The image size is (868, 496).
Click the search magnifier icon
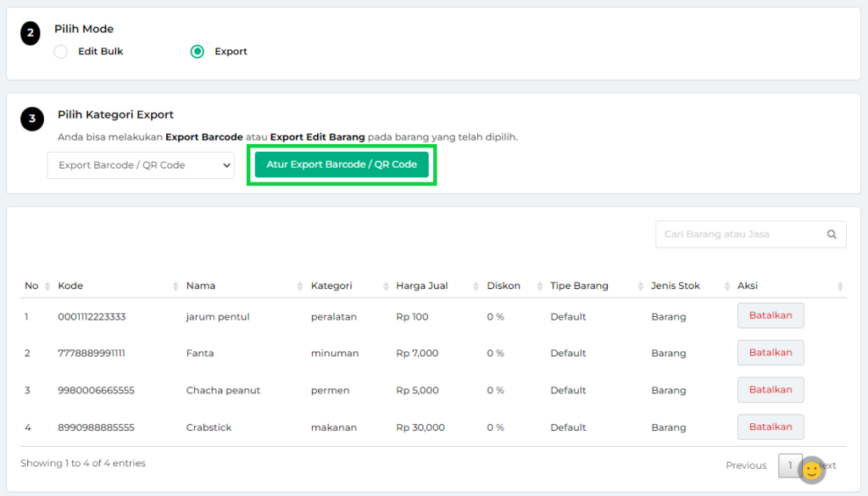832,235
